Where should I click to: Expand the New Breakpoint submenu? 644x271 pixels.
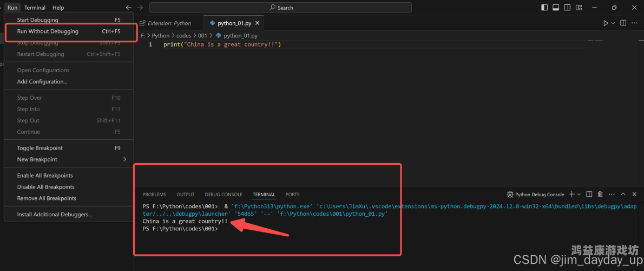click(x=124, y=159)
